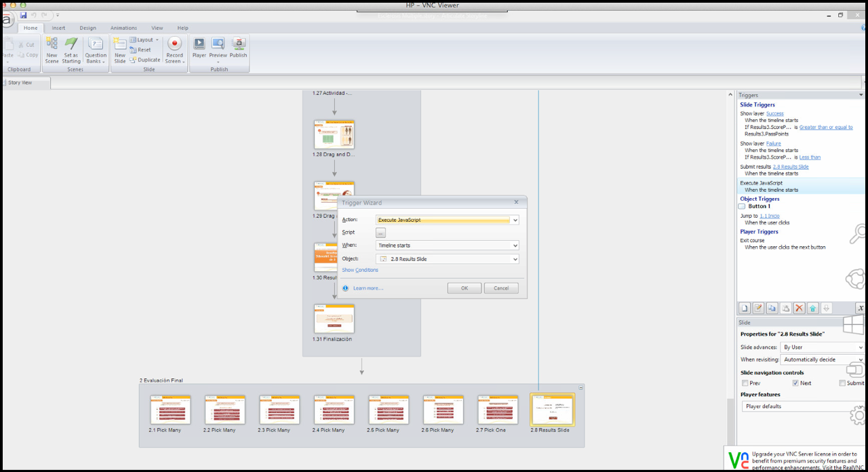Click the create new trigger icon
This screenshot has height=472, width=868.
pos(745,308)
